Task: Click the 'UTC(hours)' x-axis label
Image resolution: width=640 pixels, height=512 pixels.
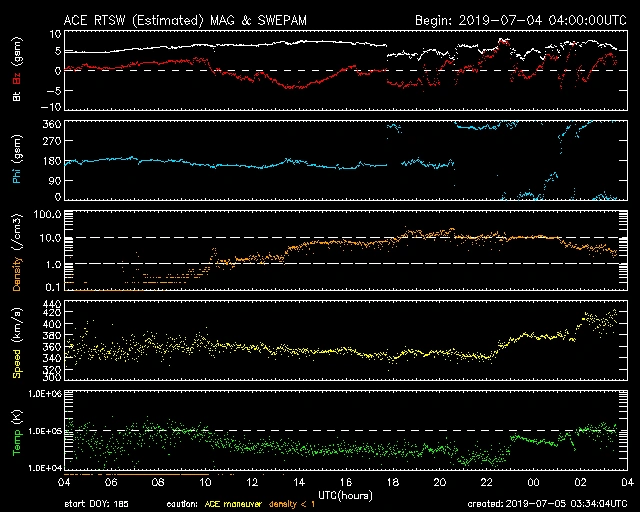Action: click(345, 496)
